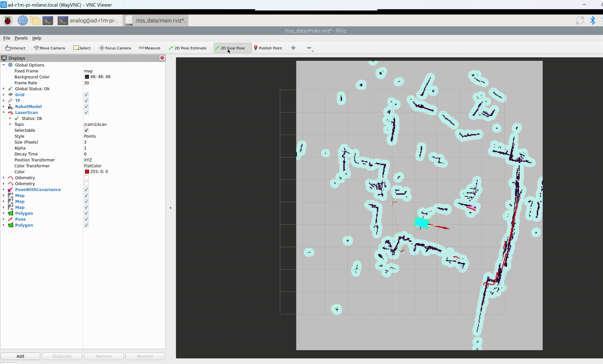Close the Displays panel
The width and height of the screenshot is (603, 364).
coord(162,58)
